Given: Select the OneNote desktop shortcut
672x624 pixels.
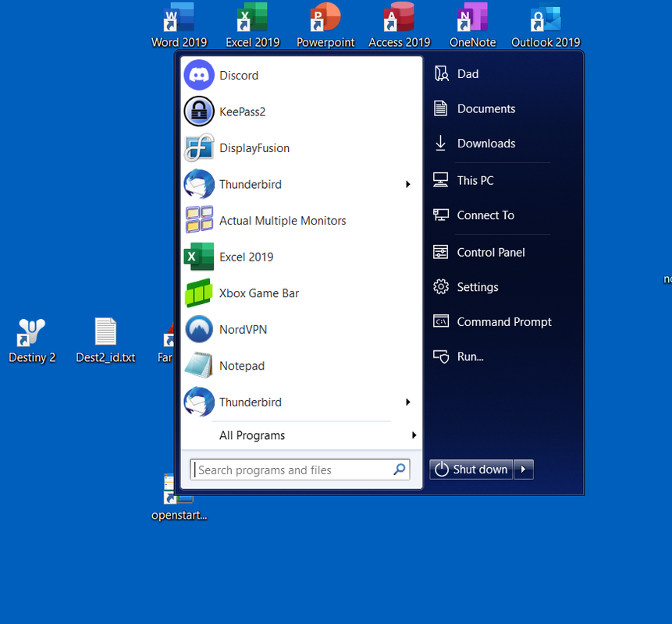Looking at the screenshot, I should point(472,25).
